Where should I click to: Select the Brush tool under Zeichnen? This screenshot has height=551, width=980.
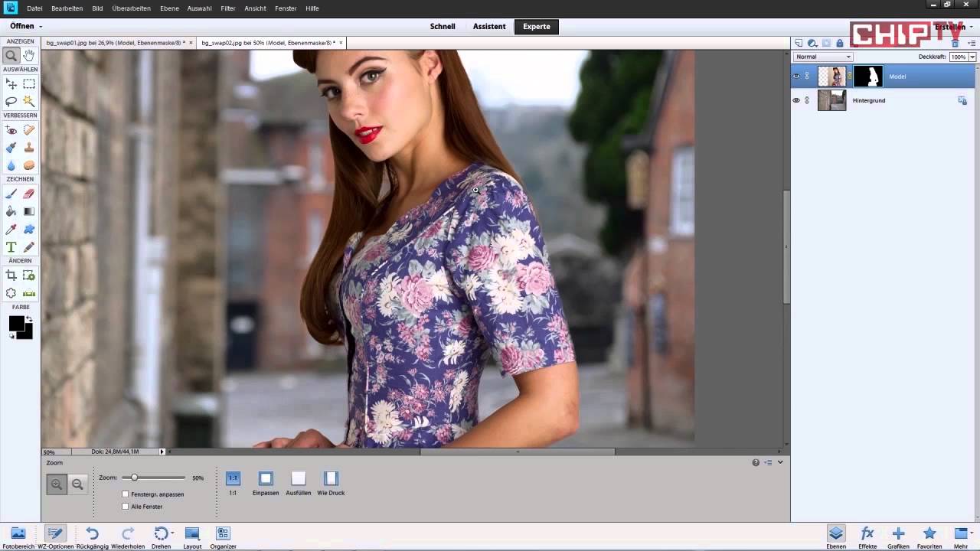point(11,194)
